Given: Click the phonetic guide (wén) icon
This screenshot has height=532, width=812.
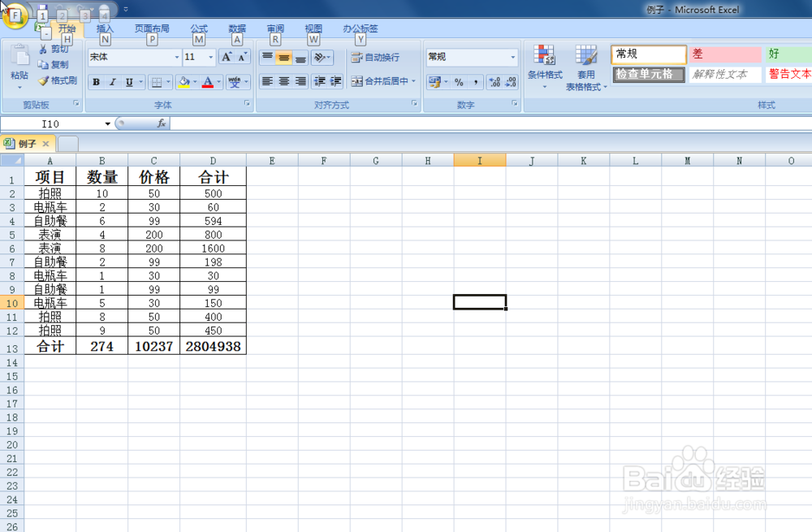Looking at the screenshot, I should pyautogui.click(x=235, y=82).
